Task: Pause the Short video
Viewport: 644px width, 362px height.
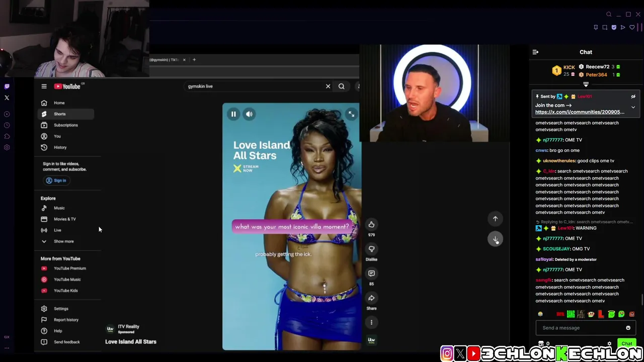Action: coord(233,114)
